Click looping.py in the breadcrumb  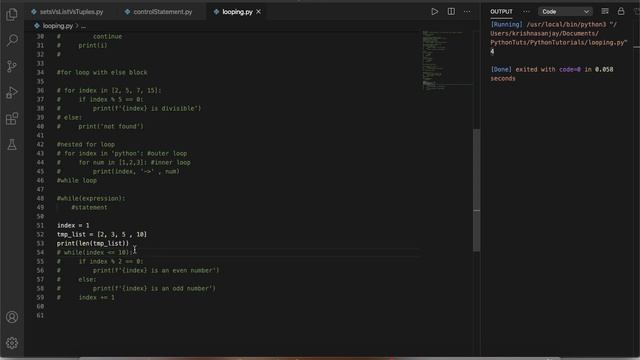click(x=57, y=26)
